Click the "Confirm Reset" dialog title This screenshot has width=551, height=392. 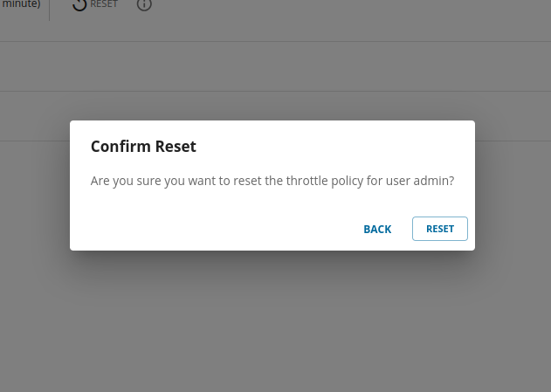tap(143, 147)
